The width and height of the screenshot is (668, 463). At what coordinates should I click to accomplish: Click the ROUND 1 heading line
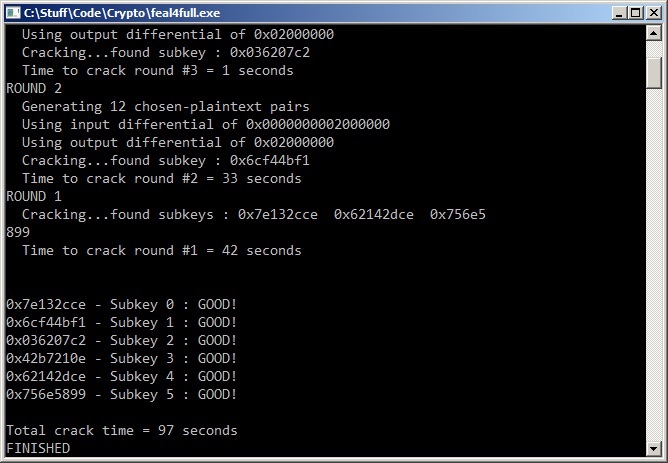point(27,196)
